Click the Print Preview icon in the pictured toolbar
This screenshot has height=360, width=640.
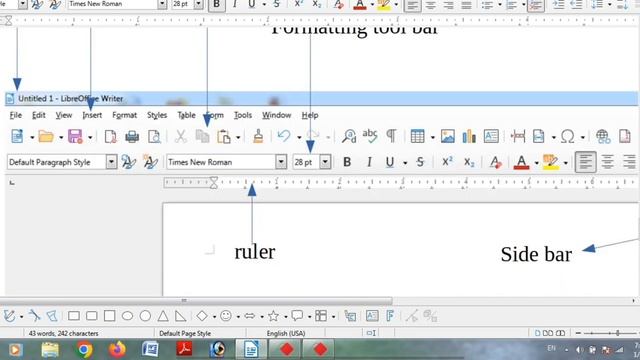tap(154, 136)
